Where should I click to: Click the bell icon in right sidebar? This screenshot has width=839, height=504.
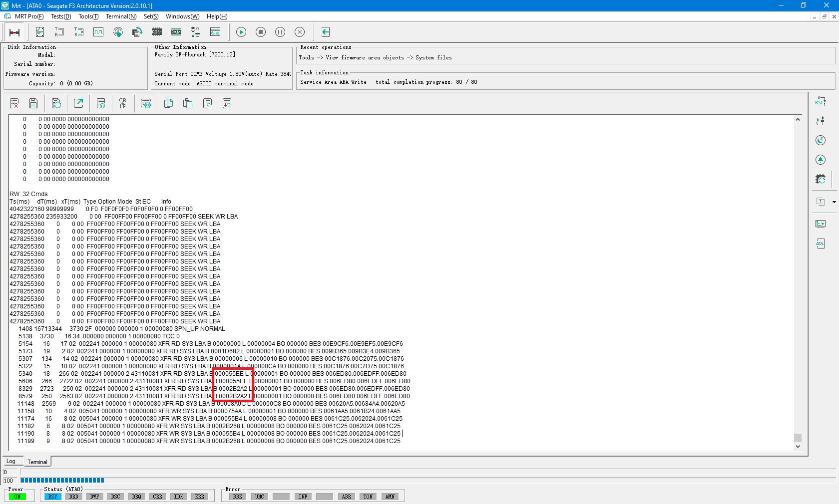click(821, 160)
